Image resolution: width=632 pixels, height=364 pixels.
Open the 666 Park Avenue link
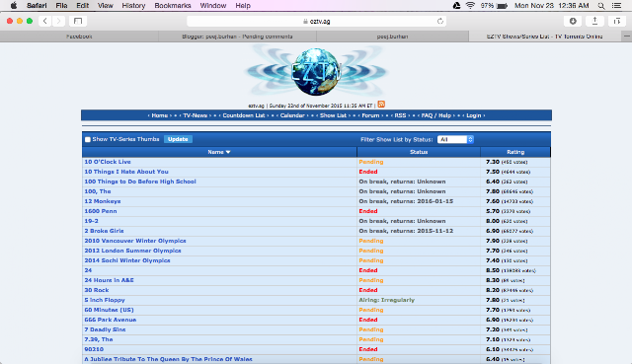[x=110, y=320]
